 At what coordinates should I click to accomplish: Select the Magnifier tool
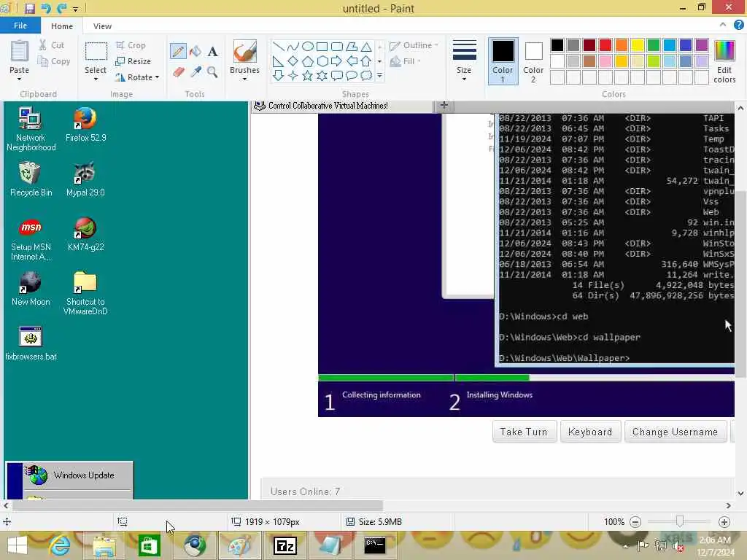[212, 72]
